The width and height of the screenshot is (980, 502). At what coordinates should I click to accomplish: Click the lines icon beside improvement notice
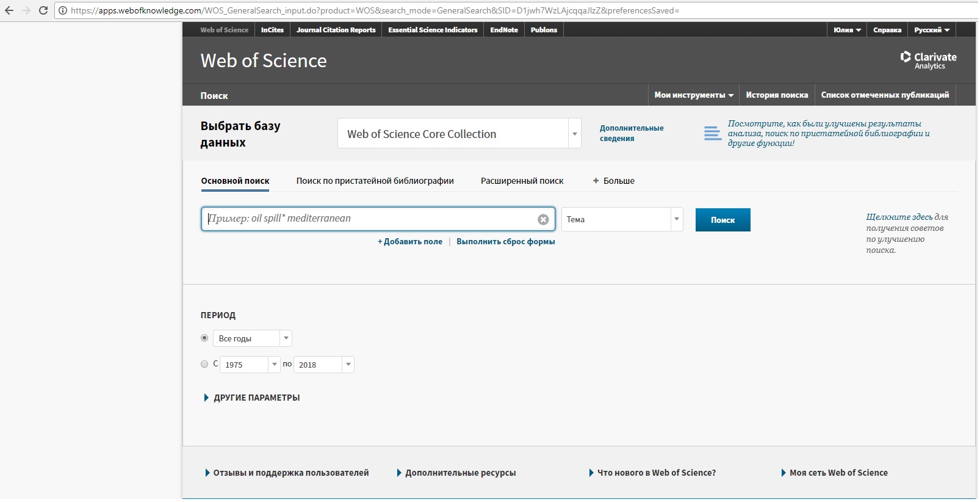tap(712, 133)
